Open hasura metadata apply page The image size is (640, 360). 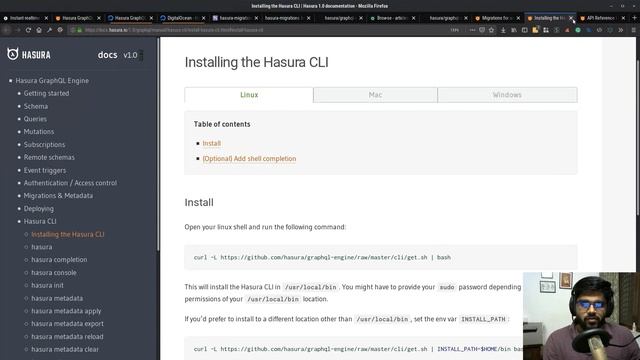click(x=66, y=311)
